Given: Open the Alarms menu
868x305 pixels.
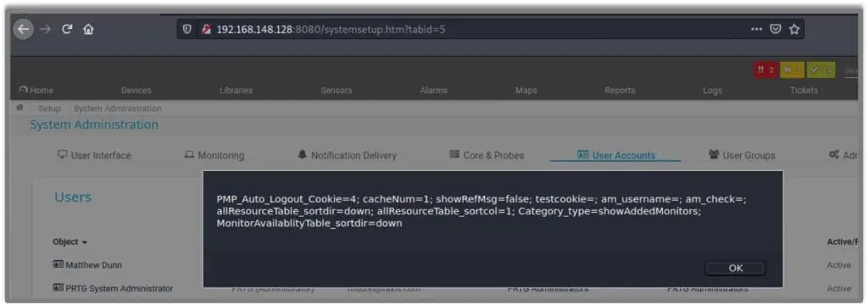Looking at the screenshot, I should click(434, 90).
